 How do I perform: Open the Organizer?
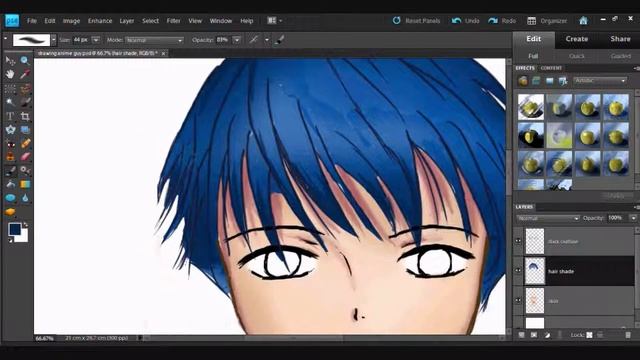coord(547,21)
